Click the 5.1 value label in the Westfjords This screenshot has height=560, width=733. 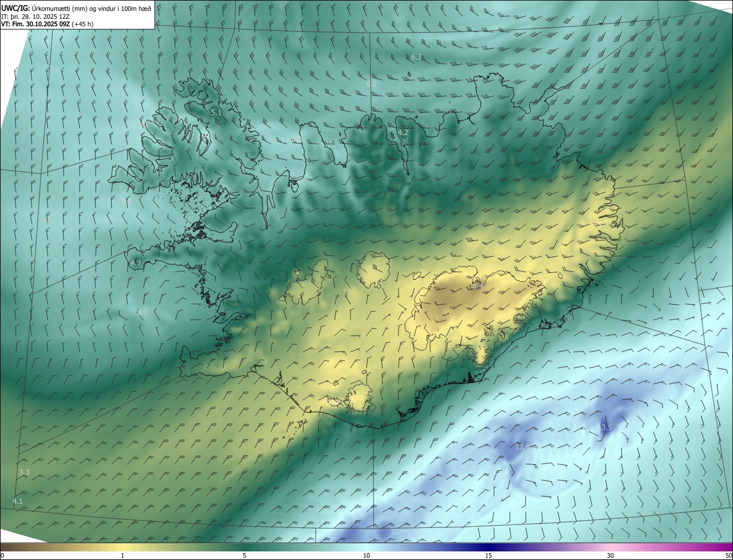(216, 113)
